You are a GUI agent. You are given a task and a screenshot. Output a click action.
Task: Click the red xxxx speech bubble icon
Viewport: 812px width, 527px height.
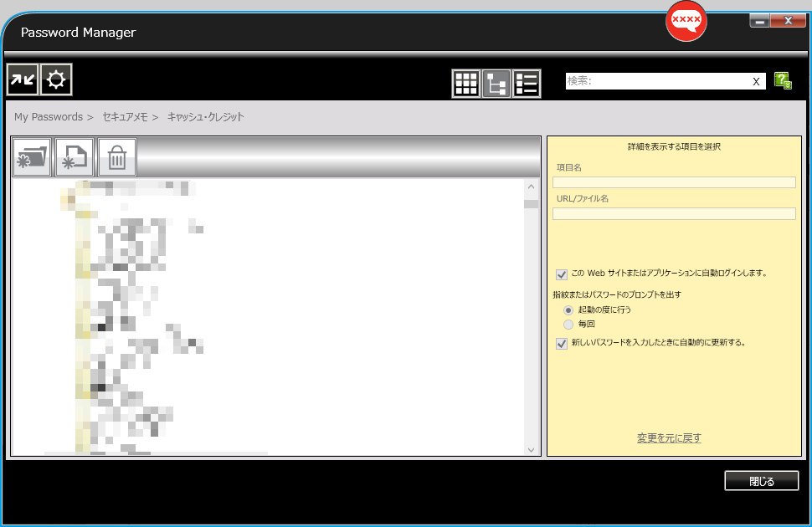click(x=686, y=21)
